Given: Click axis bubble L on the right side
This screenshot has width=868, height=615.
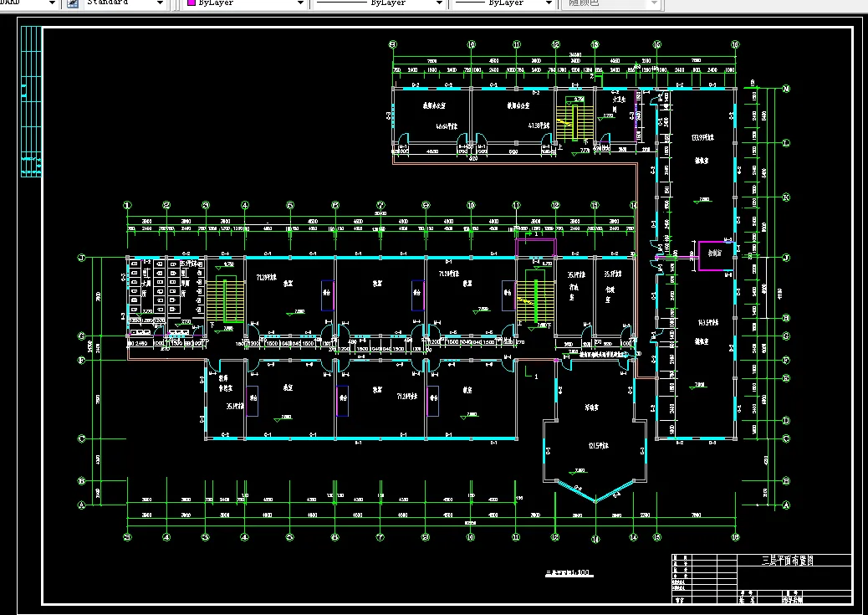Looking at the screenshot, I should coord(786,143).
